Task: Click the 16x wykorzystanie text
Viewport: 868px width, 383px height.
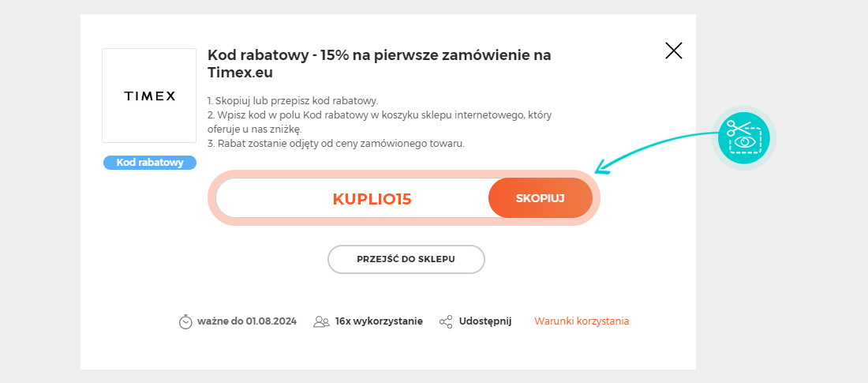Action: click(x=379, y=321)
